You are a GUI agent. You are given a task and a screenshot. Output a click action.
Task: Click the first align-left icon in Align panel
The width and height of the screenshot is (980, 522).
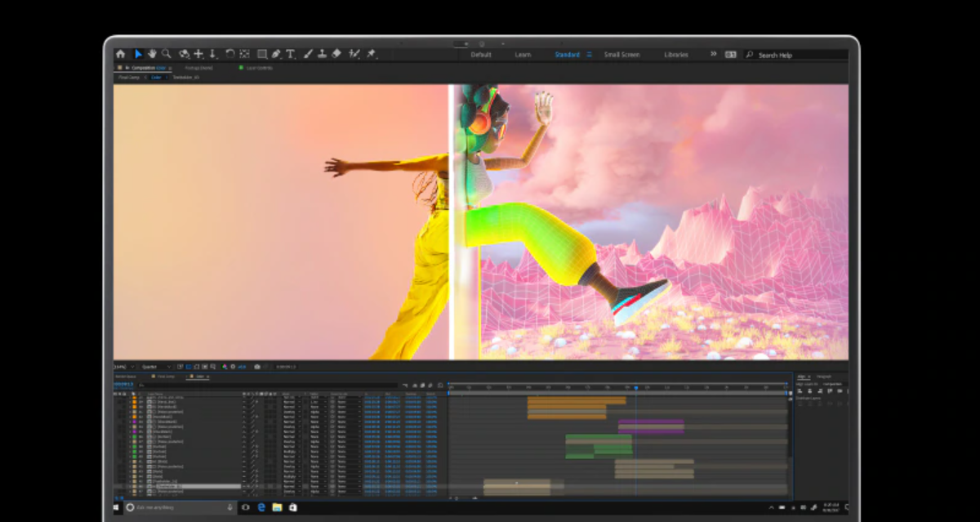click(800, 392)
